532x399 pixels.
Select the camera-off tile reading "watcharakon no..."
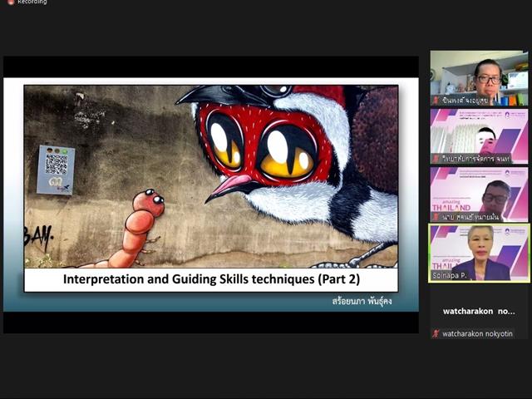(479, 311)
